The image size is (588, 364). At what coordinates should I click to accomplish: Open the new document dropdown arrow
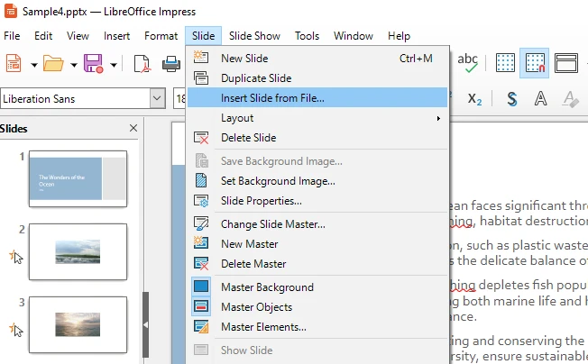(34, 65)
